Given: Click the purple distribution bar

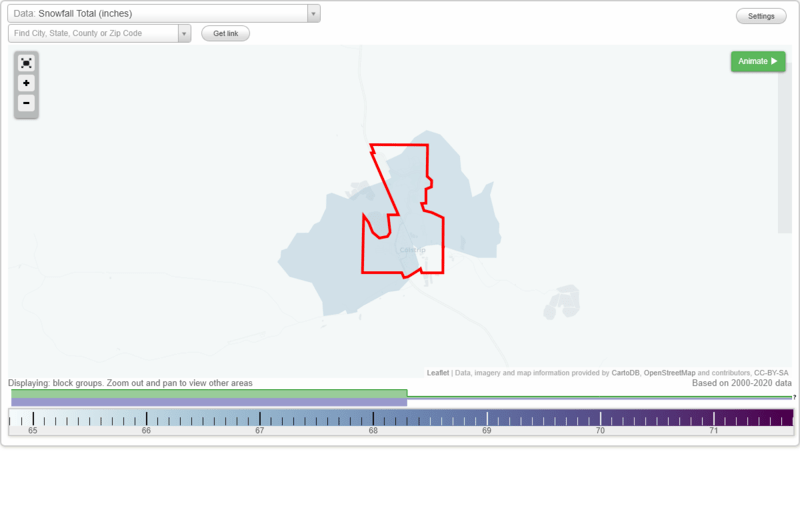Looking at the screenshot, I should pyautogui.click(x=209, y=402).
